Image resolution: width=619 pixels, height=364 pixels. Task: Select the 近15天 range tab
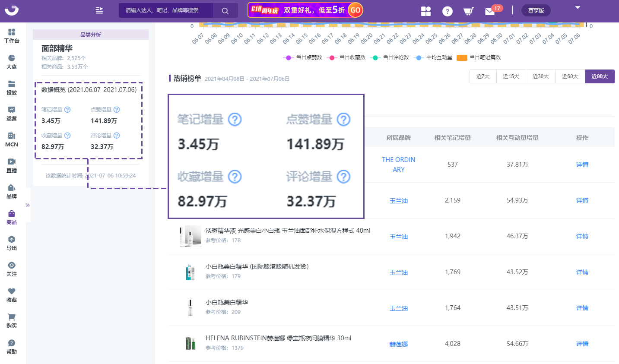click(511, 76)
